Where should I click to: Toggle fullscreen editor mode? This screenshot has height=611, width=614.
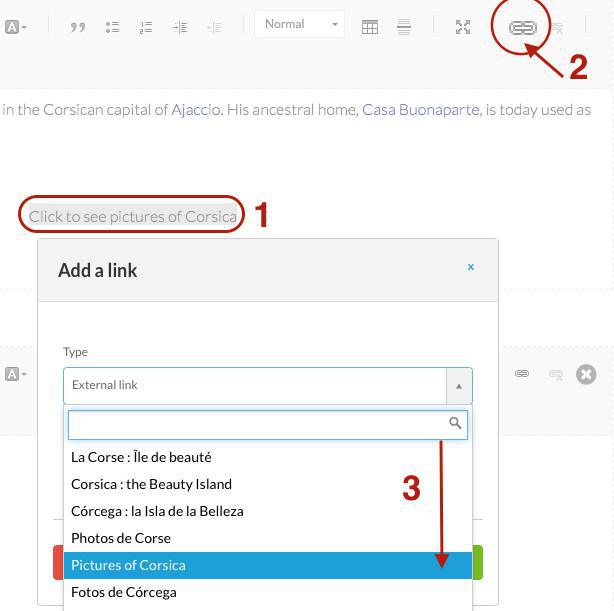463,28
